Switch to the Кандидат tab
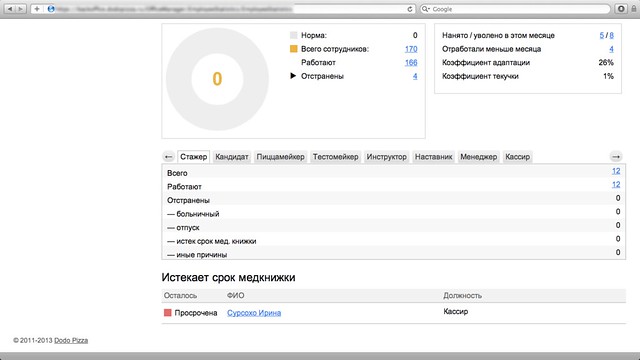The height and width of the screenshot is (360, 640). (x=231, y=157)
